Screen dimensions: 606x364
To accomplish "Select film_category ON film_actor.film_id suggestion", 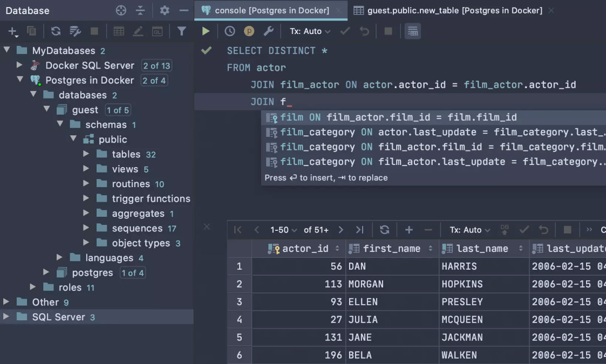I will coord(434,147).
